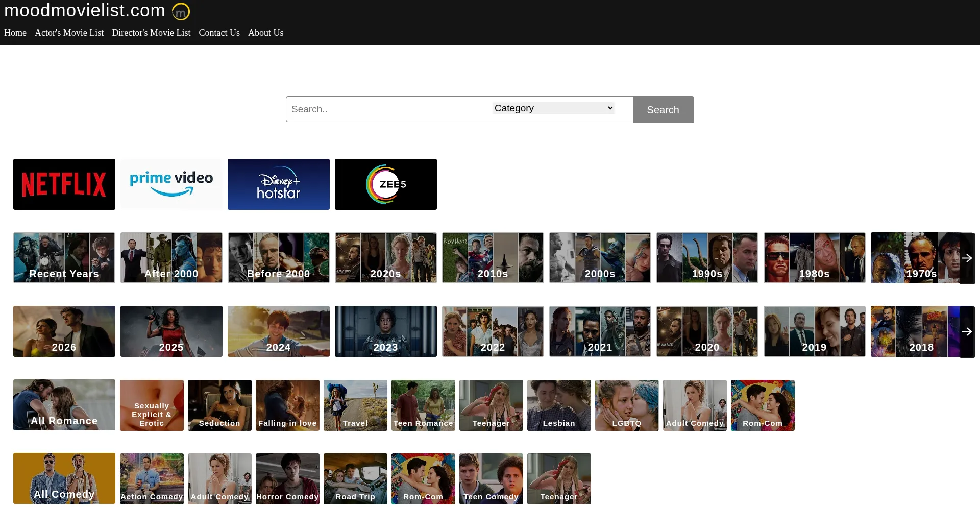Browse movies After 2000
Viewport: 980px width, 507px height.
coord(171,258)
